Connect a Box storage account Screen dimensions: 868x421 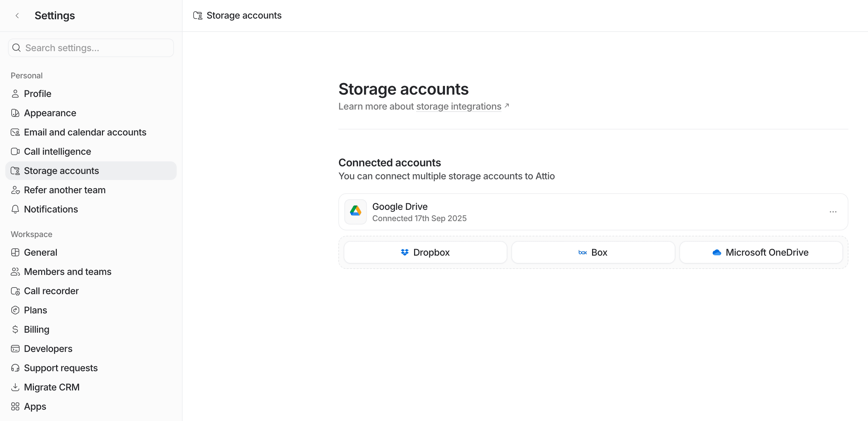pyautogui.click(x=593, y=252)
